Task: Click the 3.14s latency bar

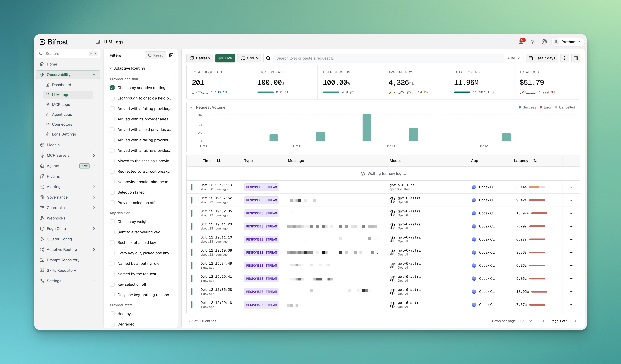Action: (537, 187)
